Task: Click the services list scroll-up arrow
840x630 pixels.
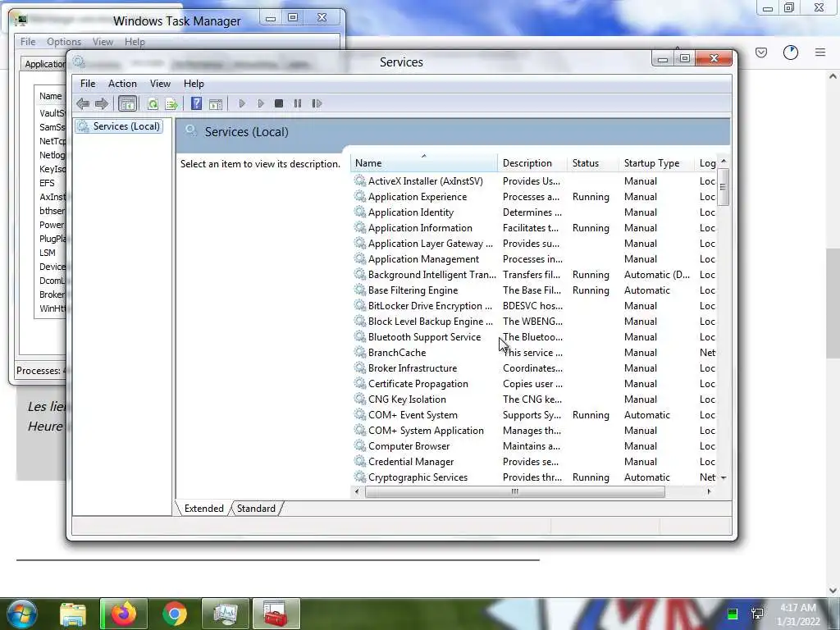Action: [x=724, y=162]
